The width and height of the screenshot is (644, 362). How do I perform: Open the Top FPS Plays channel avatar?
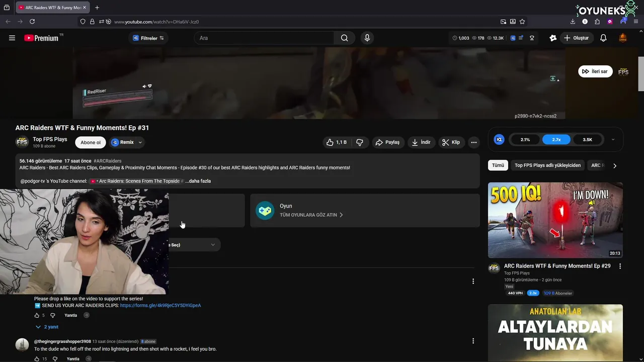click(22, 142)
